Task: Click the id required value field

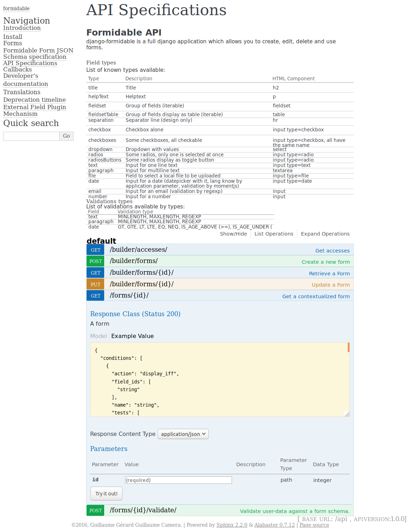Action: pos(178,480)
